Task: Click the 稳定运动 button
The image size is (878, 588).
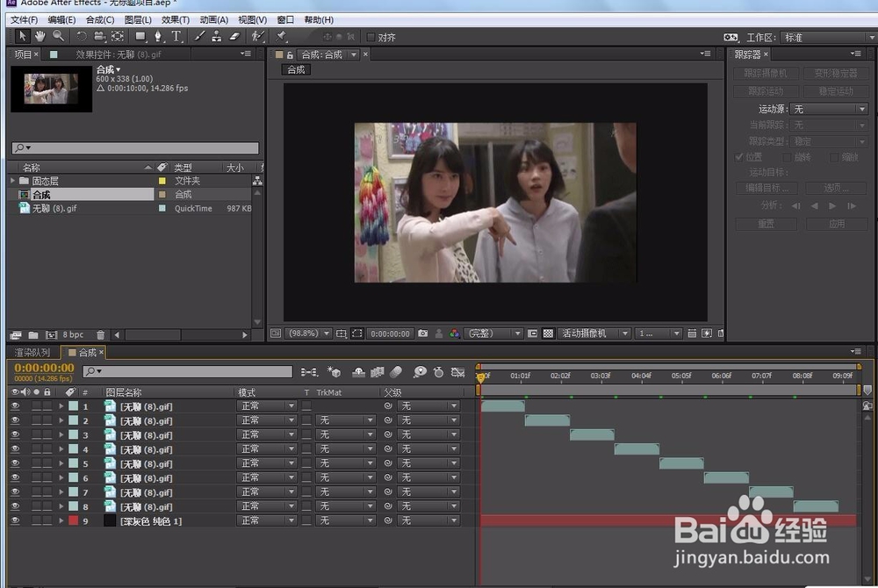Action: click(x=836, y=91)
